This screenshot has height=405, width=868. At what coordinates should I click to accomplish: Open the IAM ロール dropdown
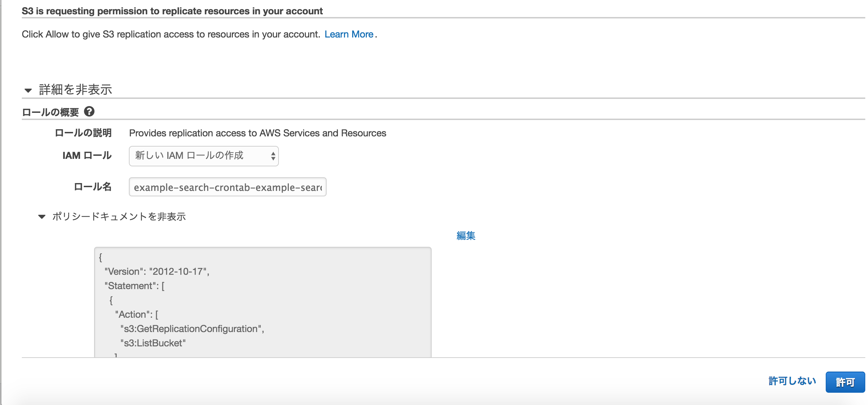(x=204, y=156)
